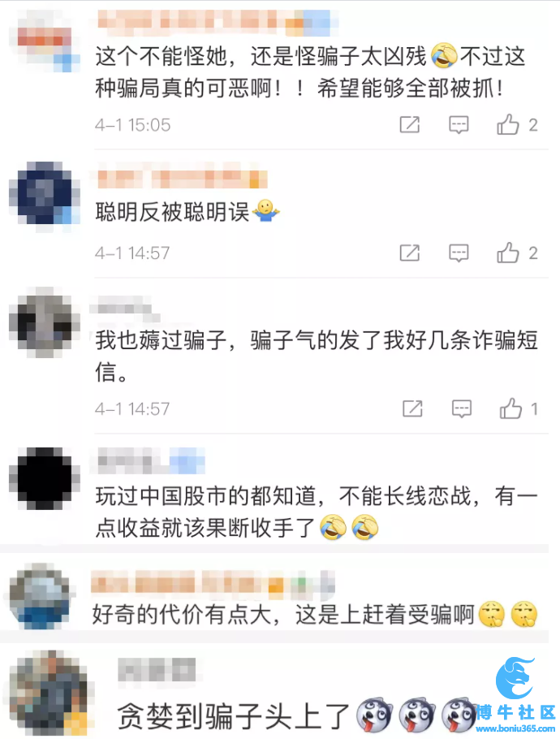Open avatar of the 贪婪到骗子 commenter
The height and width of the screenshot is (739, 560).
click(x=50, y=693)
